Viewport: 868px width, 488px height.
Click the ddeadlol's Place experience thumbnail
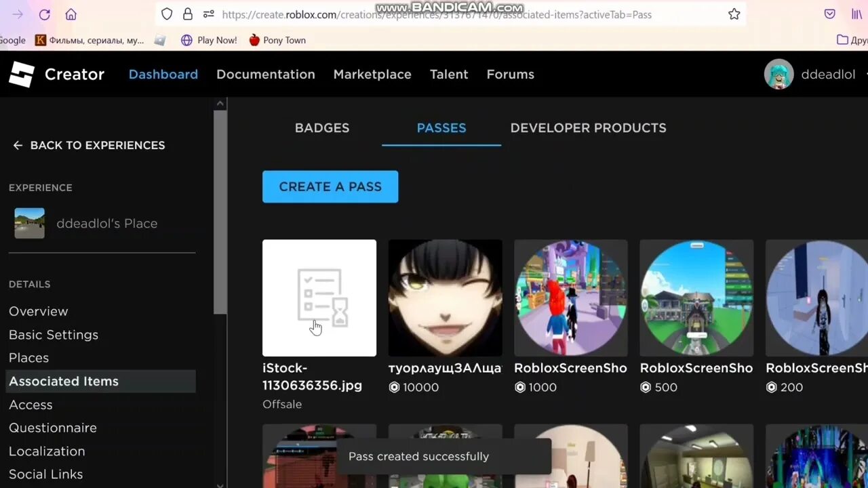coord(29,223)
